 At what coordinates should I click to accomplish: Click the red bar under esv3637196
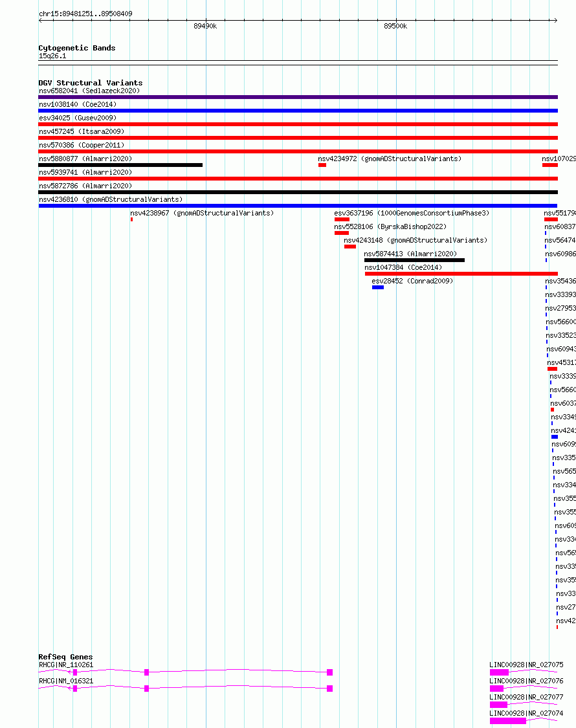pos(342,219)
